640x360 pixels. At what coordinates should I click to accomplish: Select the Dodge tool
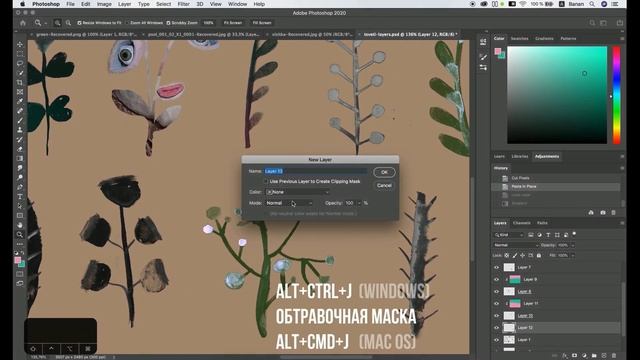coord(20,178)
